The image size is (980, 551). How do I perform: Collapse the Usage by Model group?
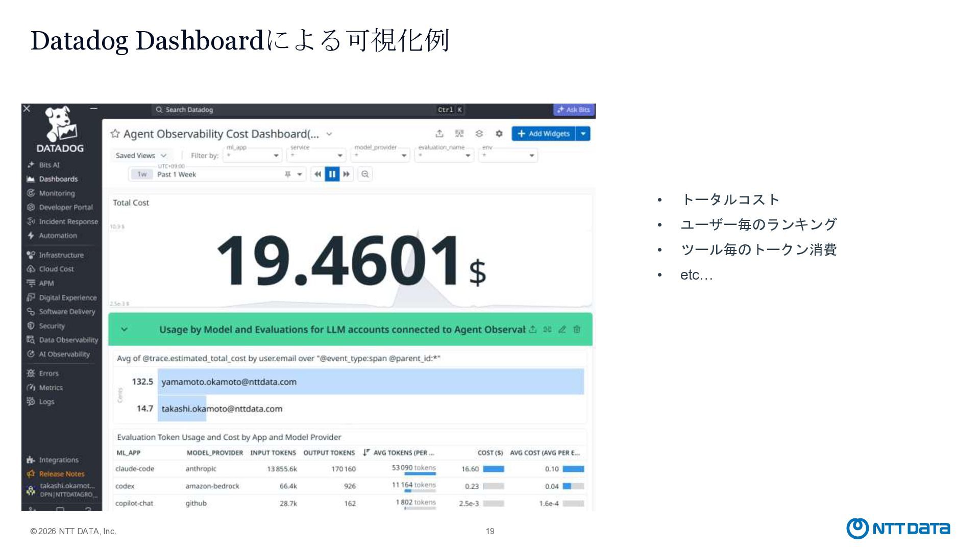124,329
